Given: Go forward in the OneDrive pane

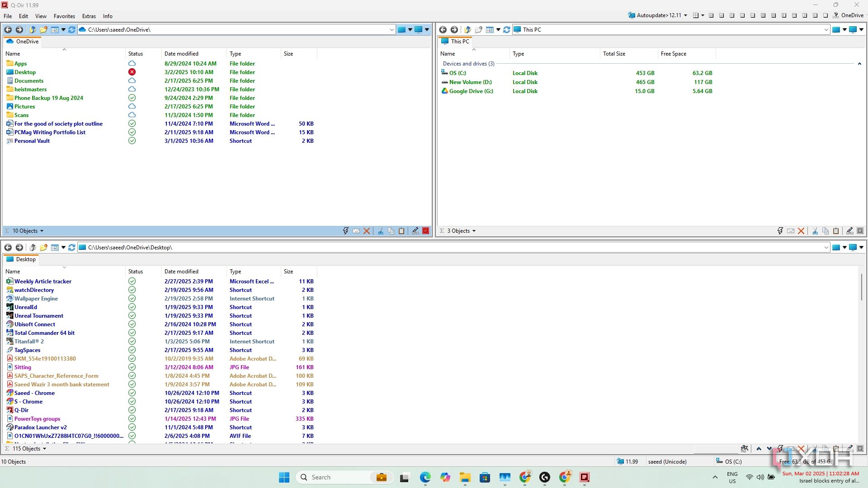Looking at the screenshot, I should [19, 30].
